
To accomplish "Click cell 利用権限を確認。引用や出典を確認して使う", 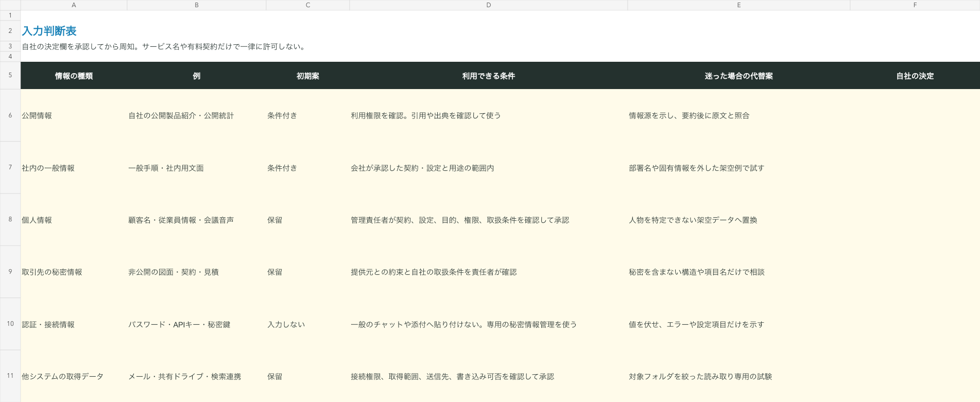I will point(489,115).
